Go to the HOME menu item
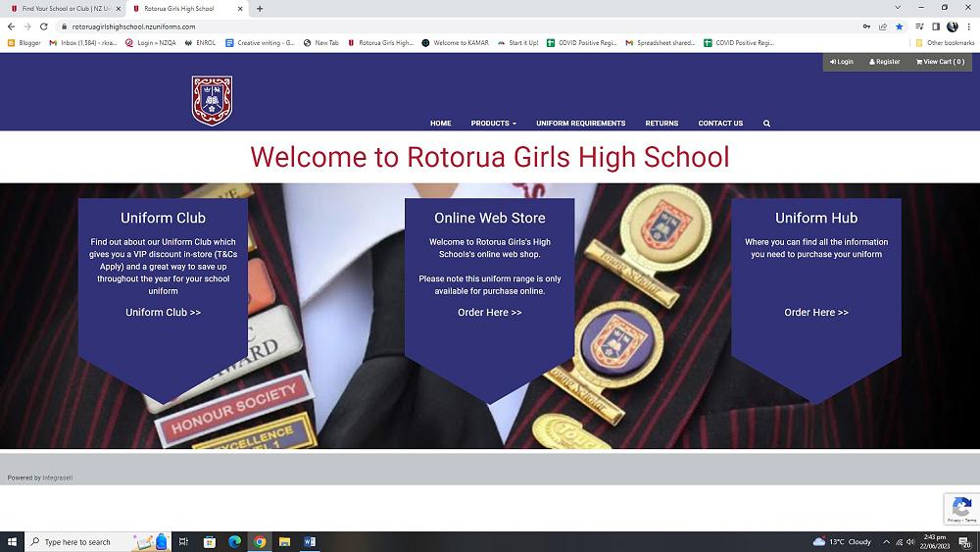 click(x=440, y=124)
